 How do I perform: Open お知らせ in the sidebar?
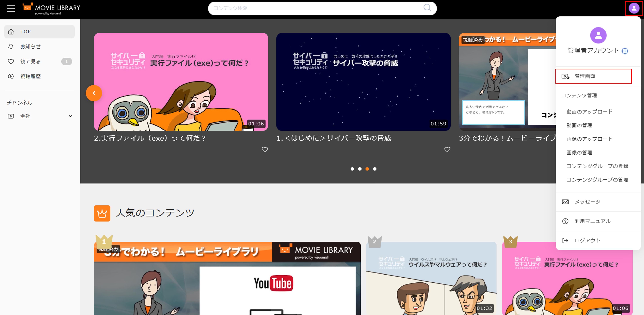pyautogui.click(x=40, y=46)
